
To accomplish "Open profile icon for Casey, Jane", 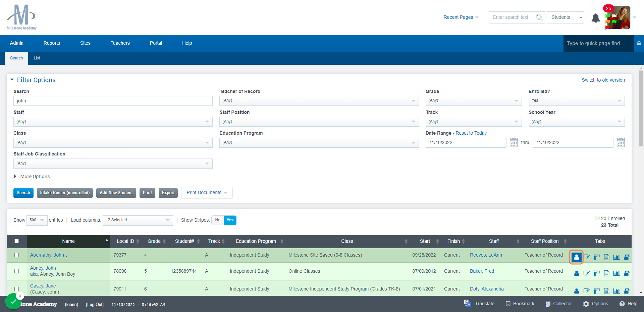I will click(x=576, y=291).
